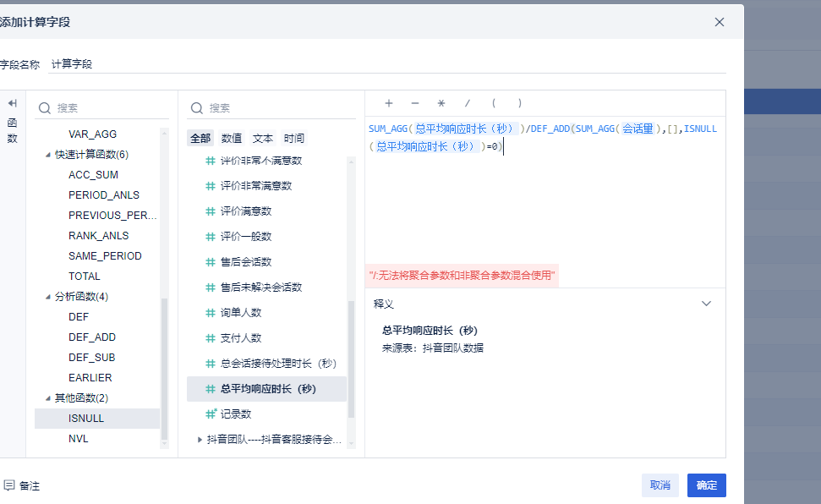The width and height of the screenshot is (821, 504).
Task: Search fields in the middle search box
Action: click(271, 108)
